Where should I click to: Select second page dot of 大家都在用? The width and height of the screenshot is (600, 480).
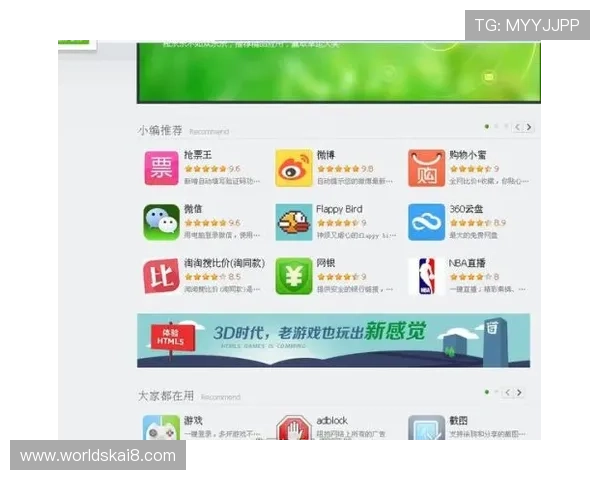(x=496, y=392)
